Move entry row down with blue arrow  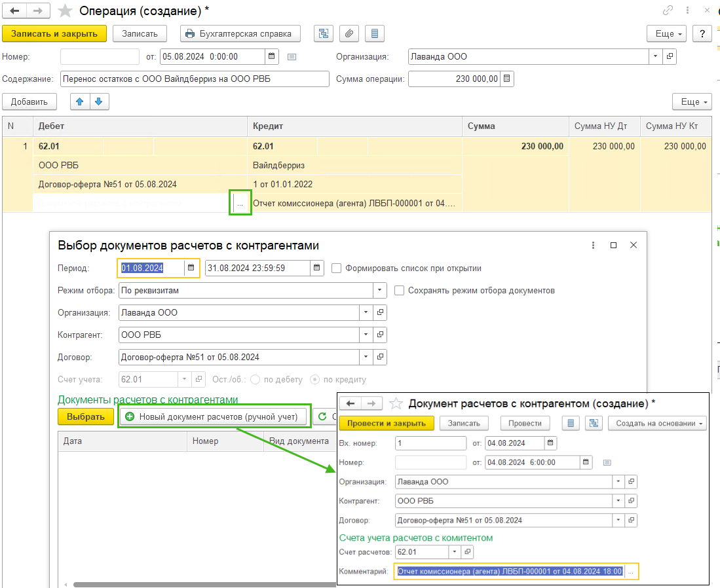pos(99,102)
